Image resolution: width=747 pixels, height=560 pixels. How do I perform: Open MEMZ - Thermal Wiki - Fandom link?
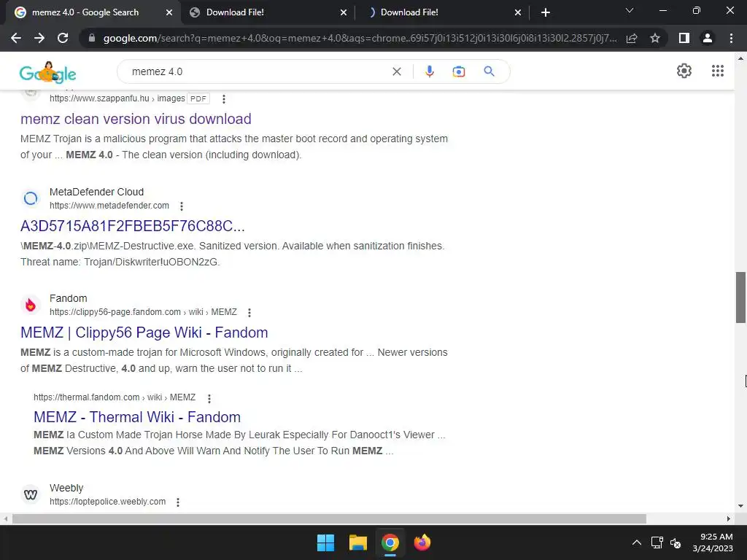[137, 417]
